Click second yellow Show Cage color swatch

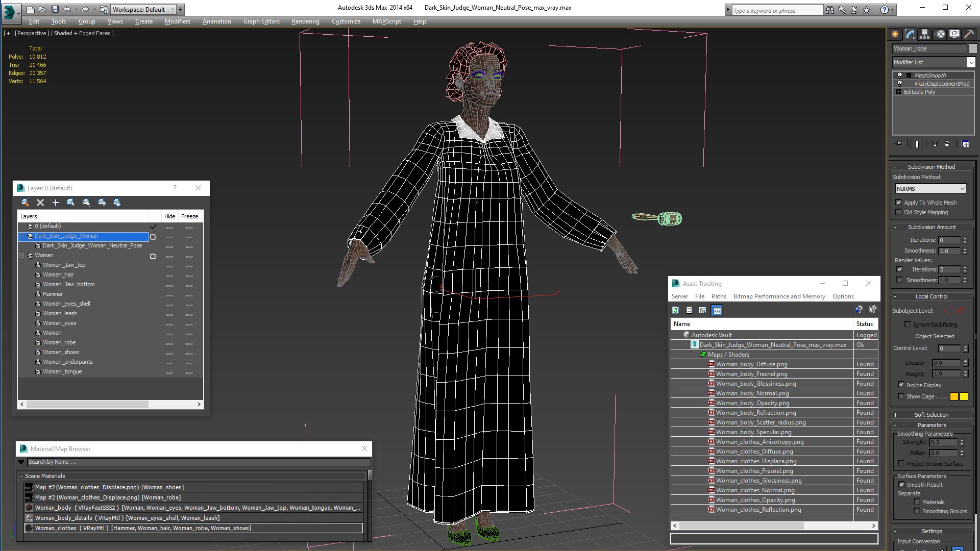point(964,396)
